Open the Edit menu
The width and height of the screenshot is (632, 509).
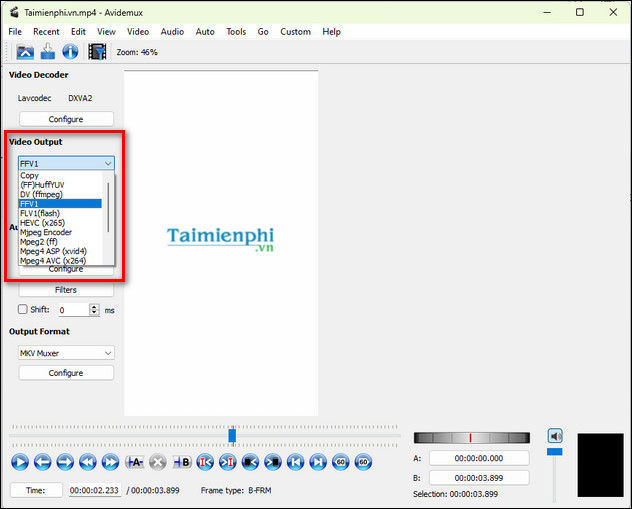coord(78,31)
